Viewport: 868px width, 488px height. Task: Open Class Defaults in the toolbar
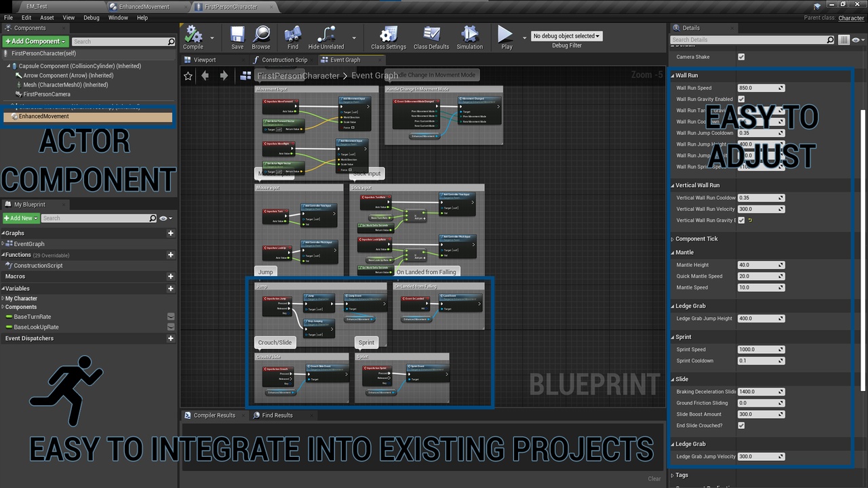pos(431,35)
